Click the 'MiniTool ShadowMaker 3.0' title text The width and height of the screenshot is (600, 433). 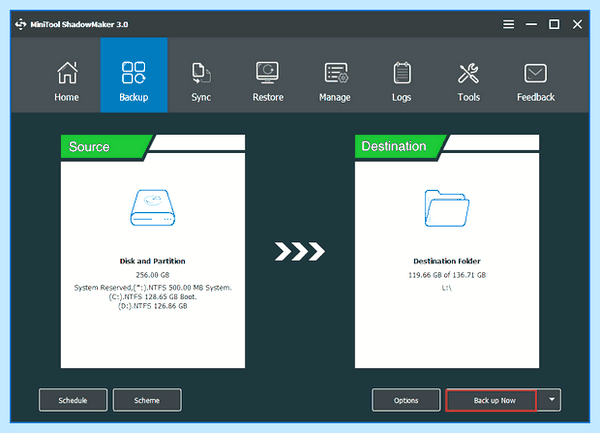click(79, 24)
